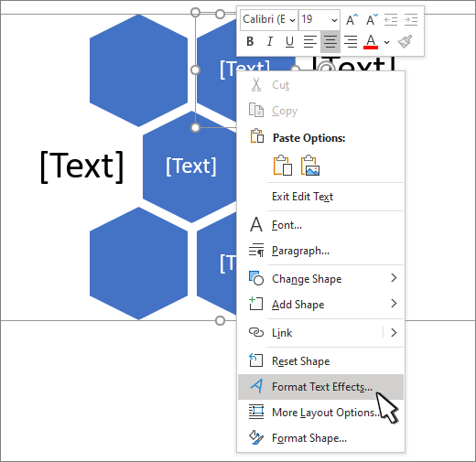Click the More Layout Options icon

click(256, 412)
